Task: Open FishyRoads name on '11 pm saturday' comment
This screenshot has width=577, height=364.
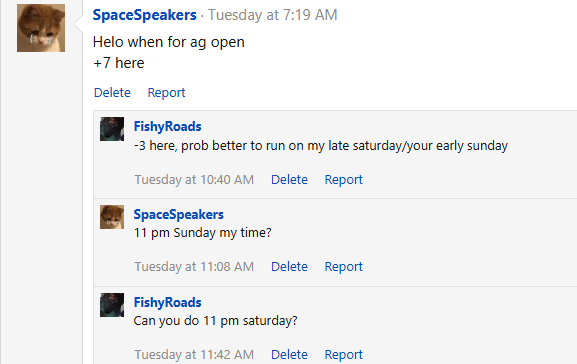Action: tap(167, 302)
